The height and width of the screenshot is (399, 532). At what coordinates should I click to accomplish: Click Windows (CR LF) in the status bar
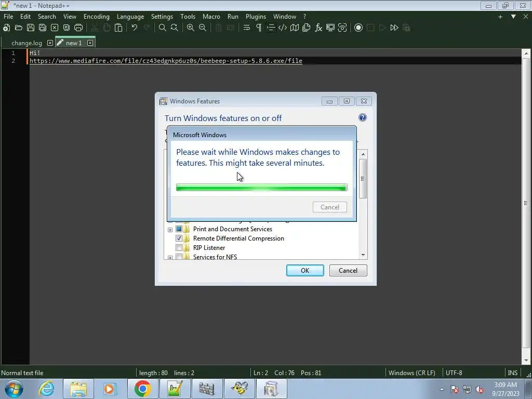(411, 373)
